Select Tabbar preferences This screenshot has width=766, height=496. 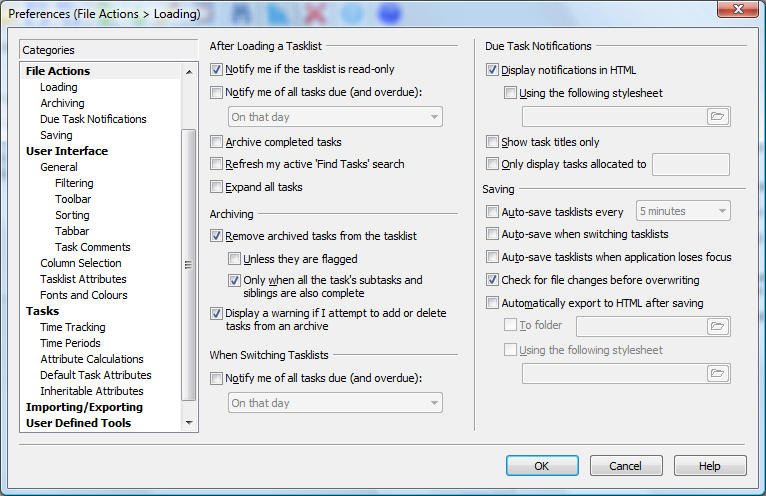coord(72,231)
